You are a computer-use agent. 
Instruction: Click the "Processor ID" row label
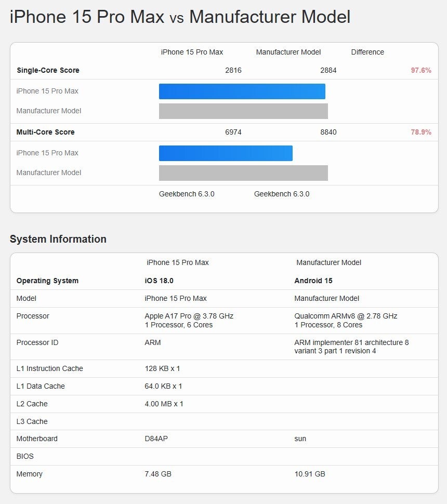(x=37, y=342)
